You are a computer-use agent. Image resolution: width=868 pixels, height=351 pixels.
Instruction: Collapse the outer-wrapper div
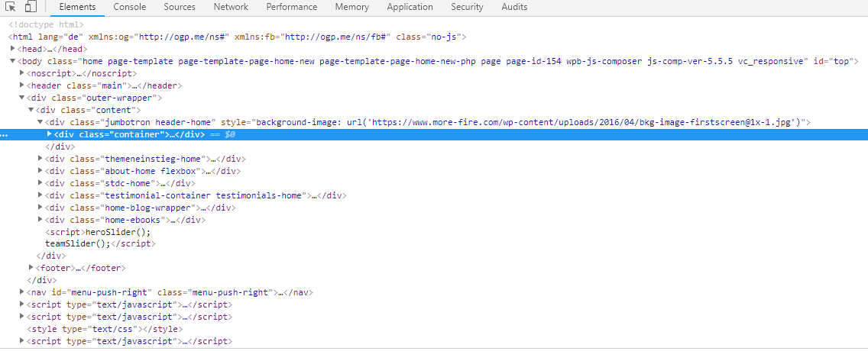[x=21, y=98]
